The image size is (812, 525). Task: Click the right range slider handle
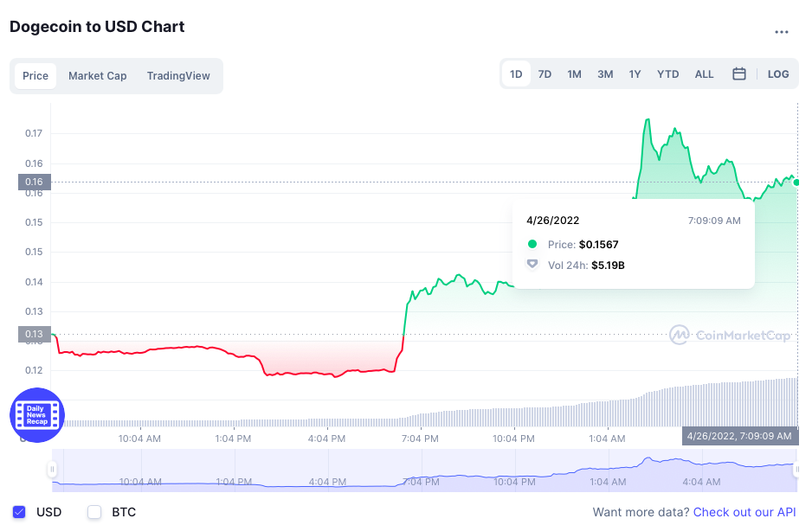pos(797,470)
